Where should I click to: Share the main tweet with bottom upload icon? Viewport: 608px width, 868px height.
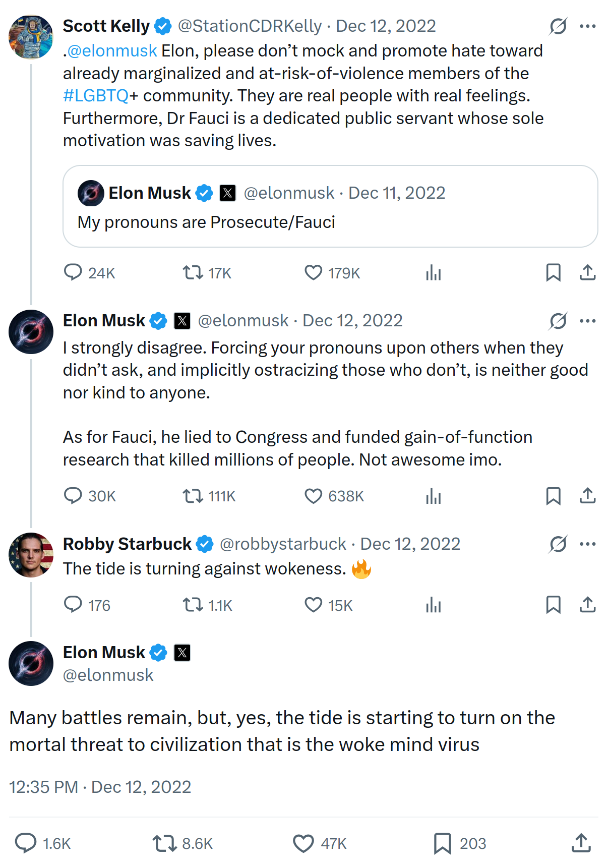point(581,843)
